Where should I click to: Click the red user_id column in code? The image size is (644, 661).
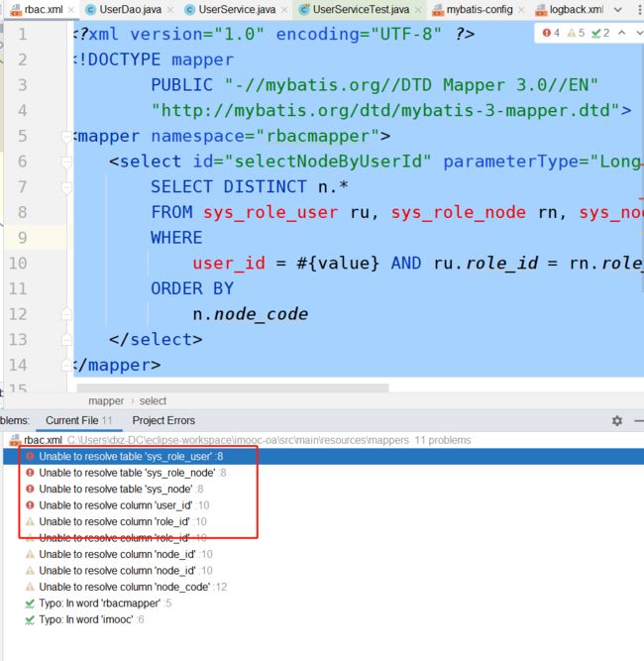229,264
